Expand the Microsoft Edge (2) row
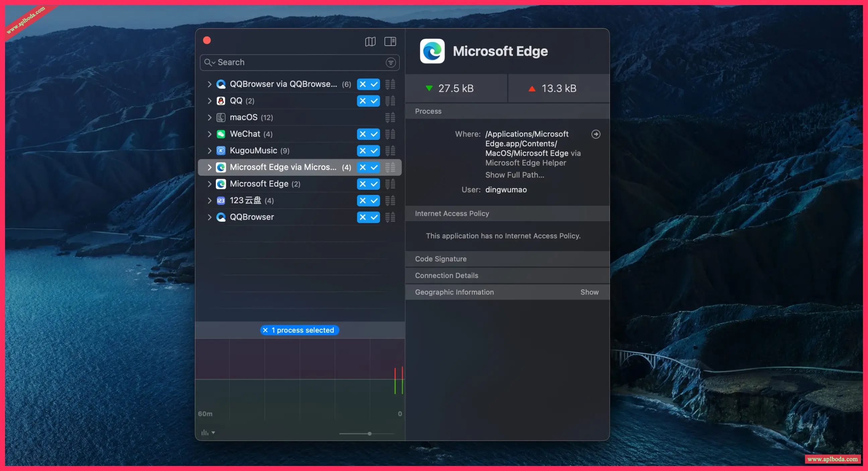This screenshot has width=868, height=471. tap(209, 184)
